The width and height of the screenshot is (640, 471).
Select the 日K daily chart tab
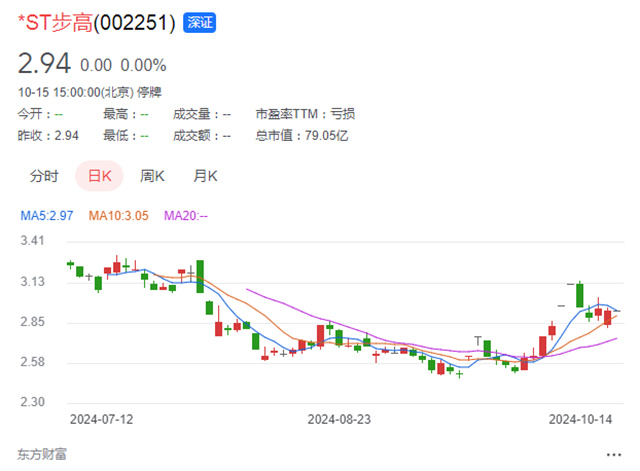(x=100, y=176)
